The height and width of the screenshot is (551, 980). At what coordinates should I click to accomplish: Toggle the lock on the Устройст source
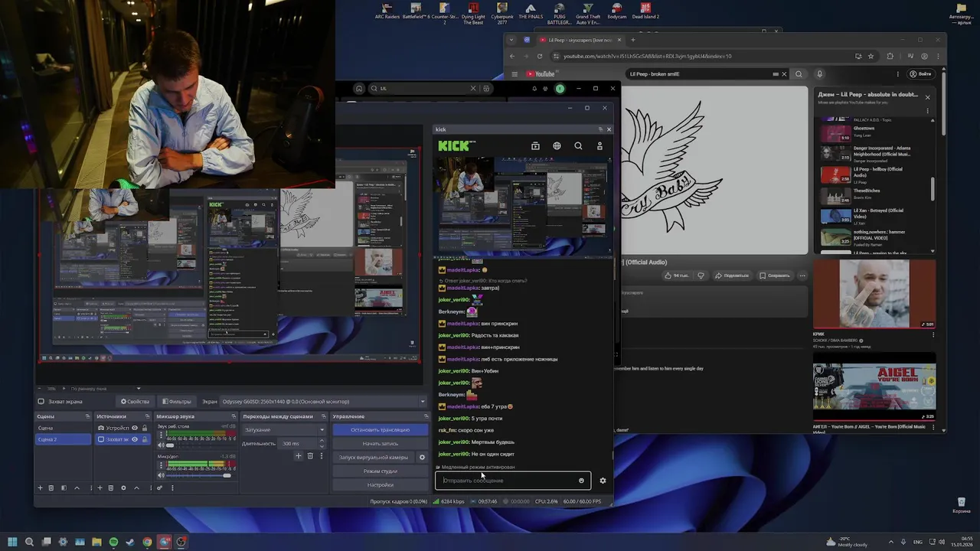144,428
